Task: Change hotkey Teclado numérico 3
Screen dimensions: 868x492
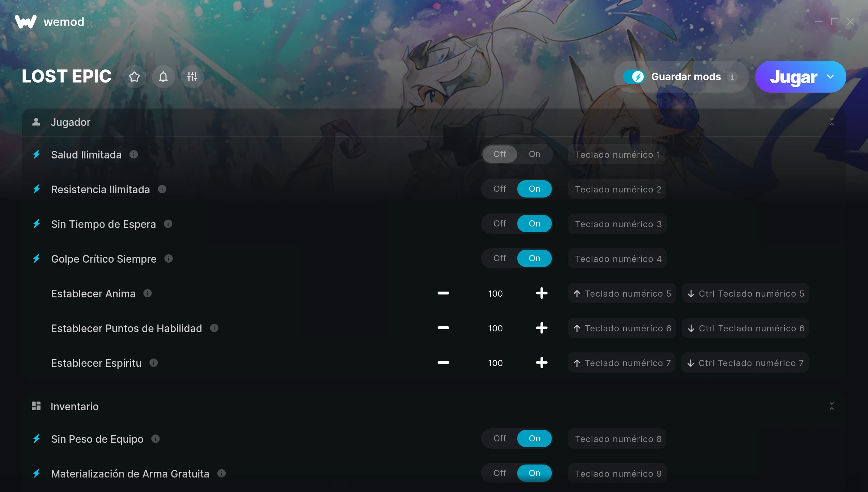Action: [x=618, y=224]
